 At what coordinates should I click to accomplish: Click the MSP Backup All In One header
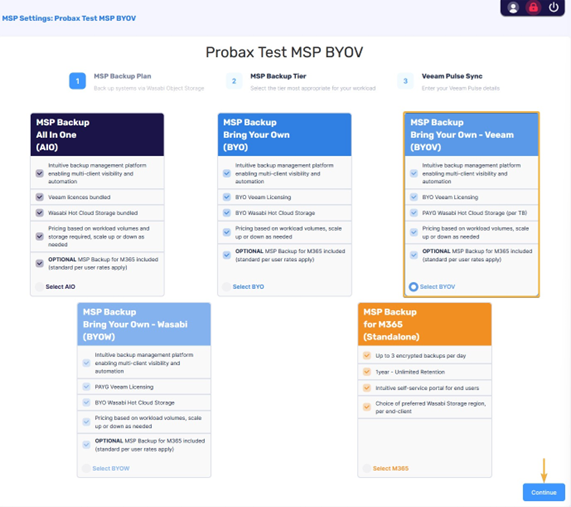pos(97,134)
